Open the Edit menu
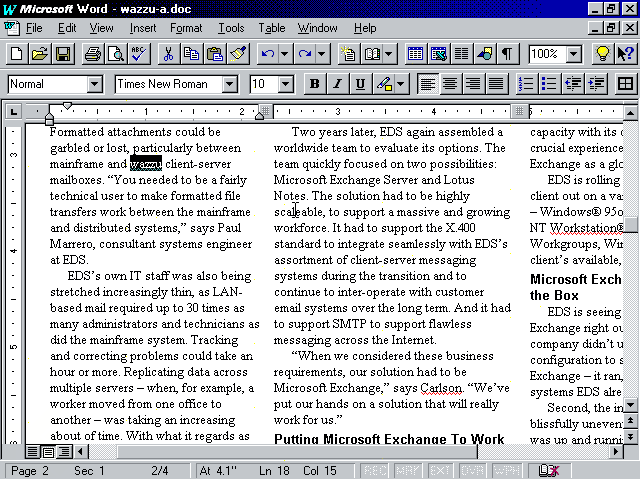Viewport: 640px width, 480px height. point(67,28)
